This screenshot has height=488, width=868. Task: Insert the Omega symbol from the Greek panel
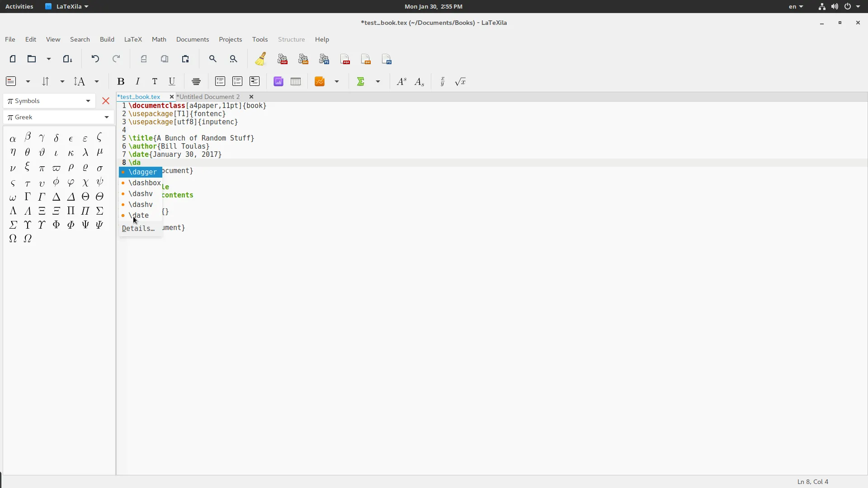(x=13, y=239)
